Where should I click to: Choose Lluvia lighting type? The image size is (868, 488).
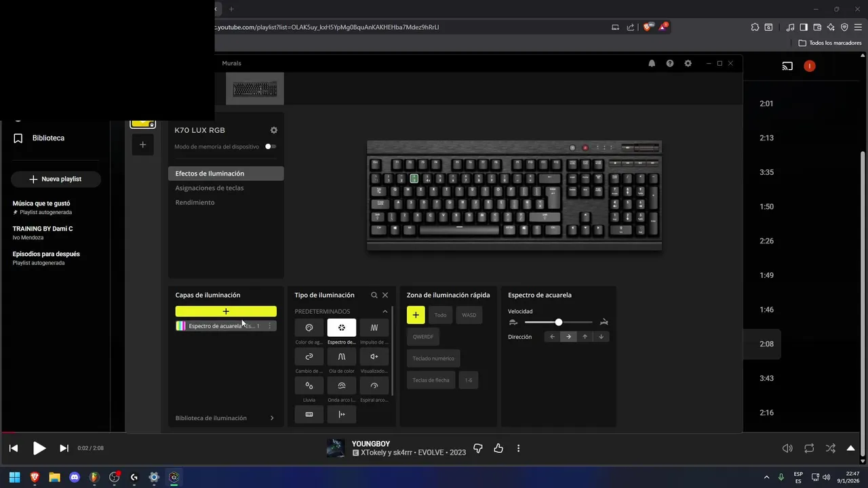point(309,386)
